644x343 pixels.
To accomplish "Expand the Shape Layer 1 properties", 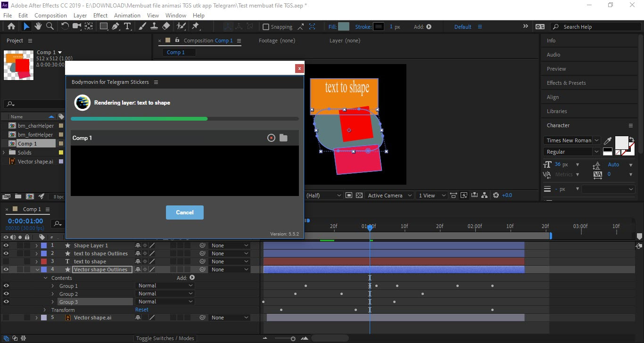I will pos(37,245).
